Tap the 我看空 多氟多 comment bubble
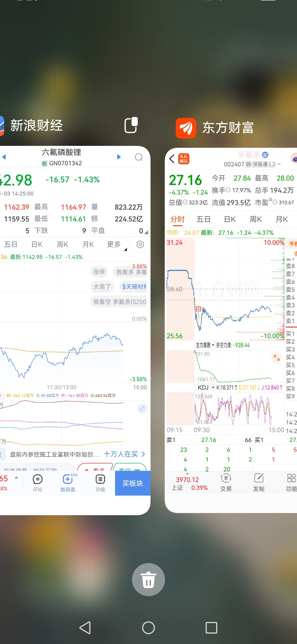 pyautogui.click(x=119, y=302)
